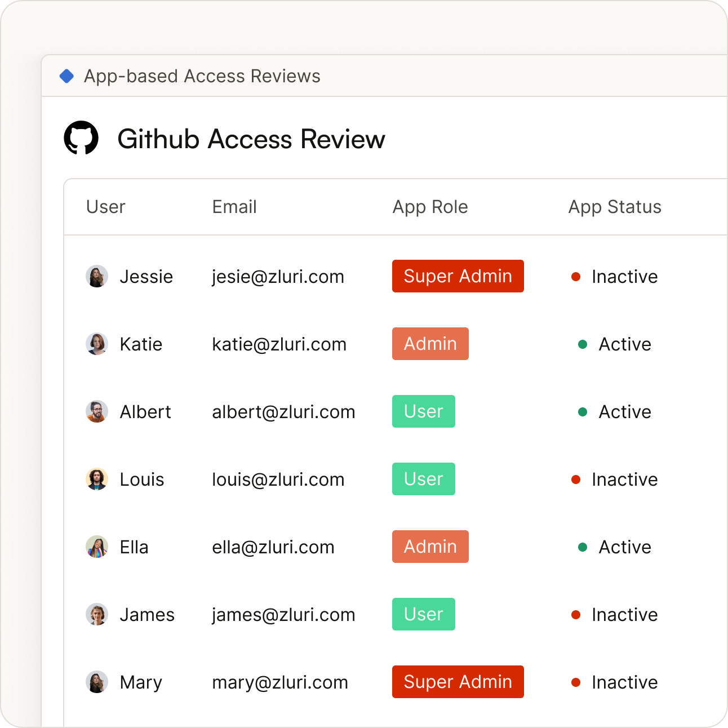Click Katie's Active status
728x728 pixels.
615,344
